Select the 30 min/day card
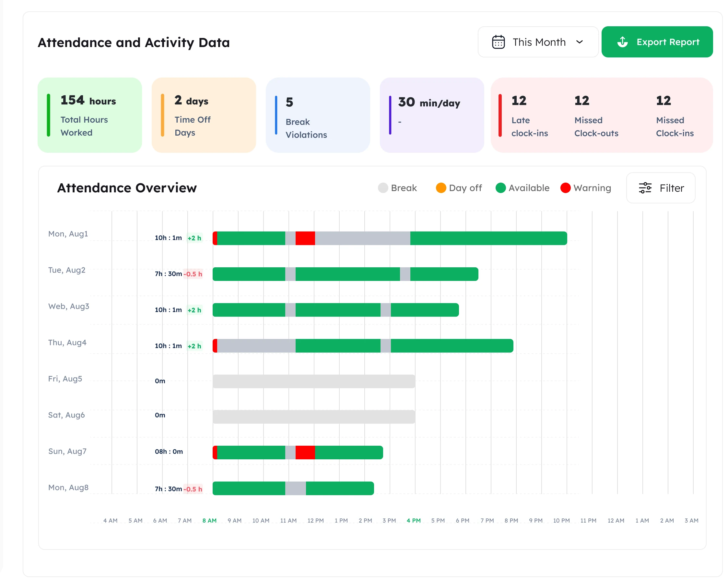The width and height of the screenshot is (728, 580). tap(431, 115)
